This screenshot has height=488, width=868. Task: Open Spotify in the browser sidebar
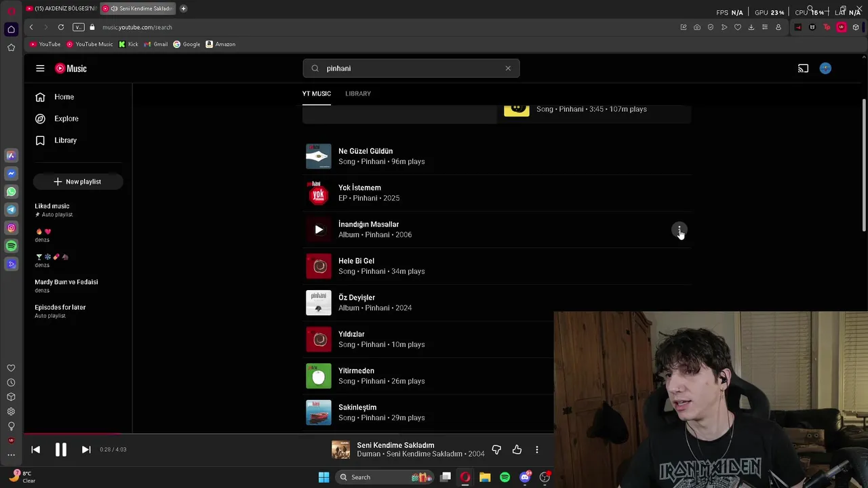click(11, 246)
